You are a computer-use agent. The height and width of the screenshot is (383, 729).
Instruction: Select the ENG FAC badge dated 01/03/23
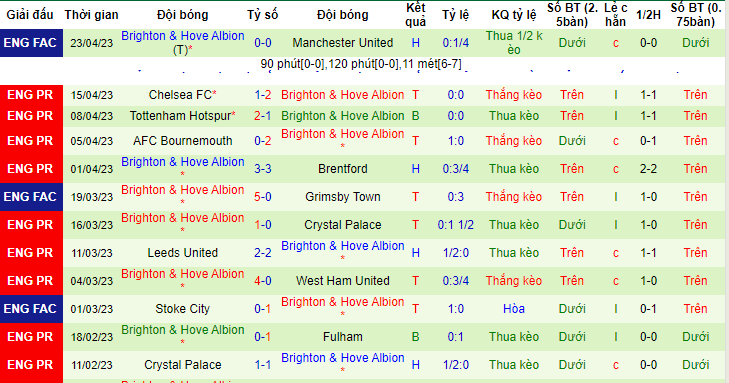(x=31, y=309)
